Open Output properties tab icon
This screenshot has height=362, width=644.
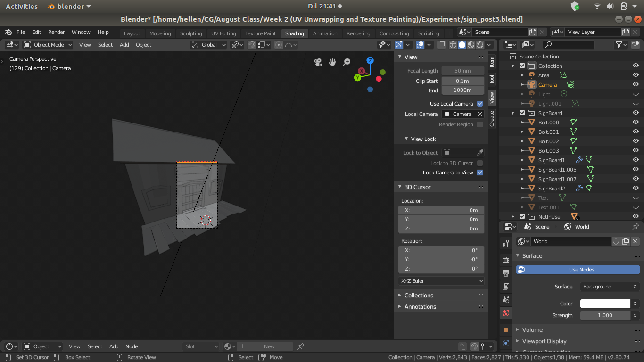[506, 273]
